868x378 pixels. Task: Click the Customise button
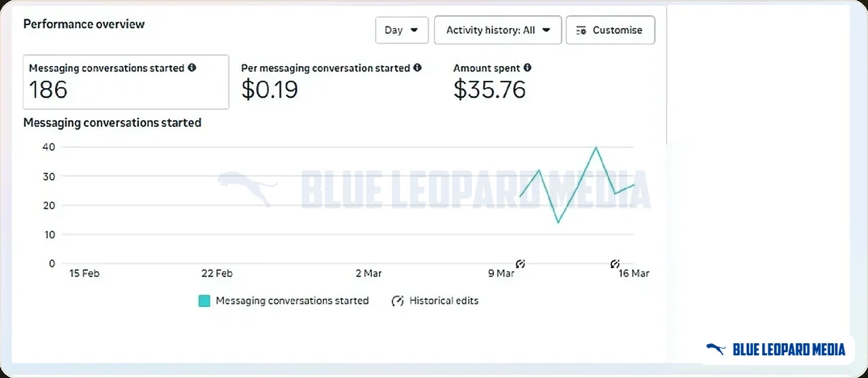610,30
